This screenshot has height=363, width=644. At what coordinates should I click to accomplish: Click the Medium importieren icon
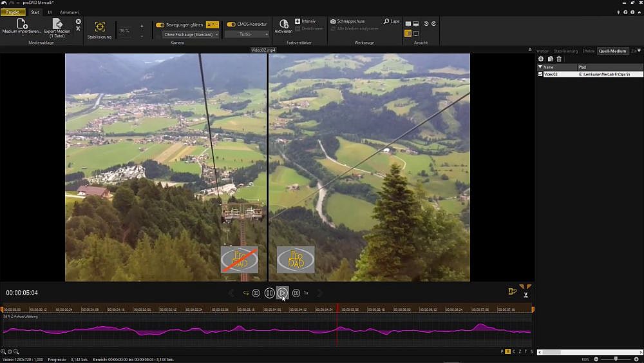(x=22, y=23)
